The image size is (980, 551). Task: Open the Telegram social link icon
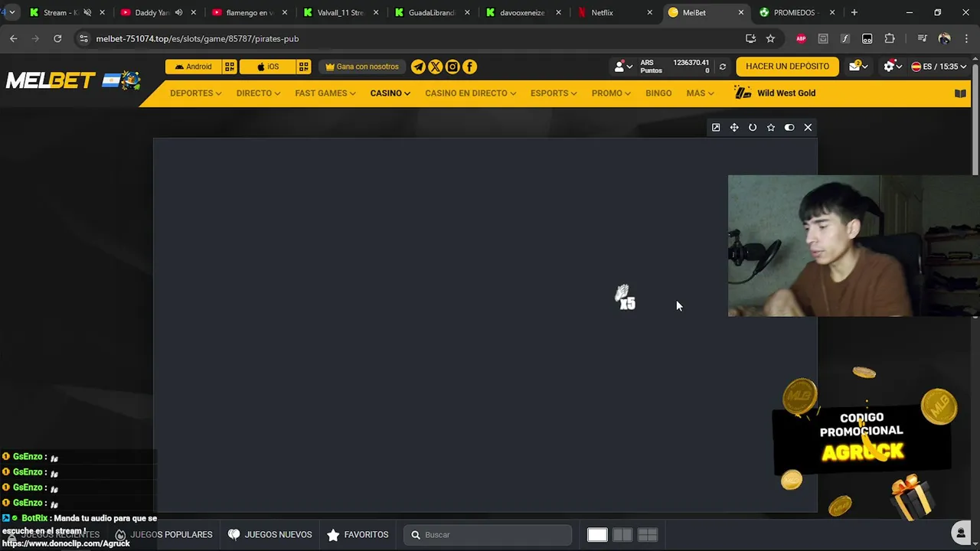[x=418, y=67]
